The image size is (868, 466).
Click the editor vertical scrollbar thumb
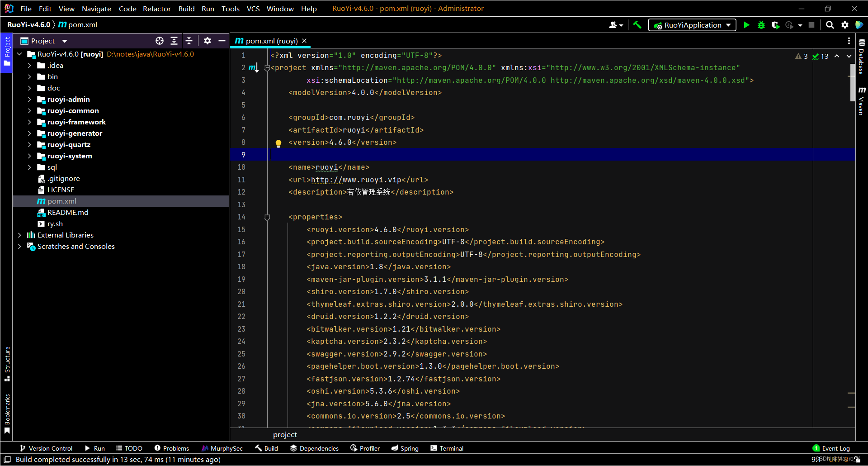click(x=853, y=83)
